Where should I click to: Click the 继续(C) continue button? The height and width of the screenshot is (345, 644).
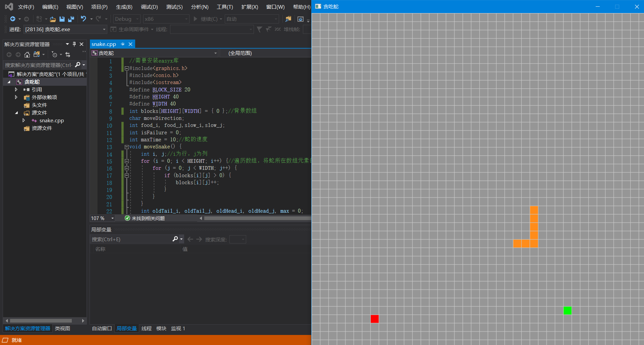[x=208, y=19]
